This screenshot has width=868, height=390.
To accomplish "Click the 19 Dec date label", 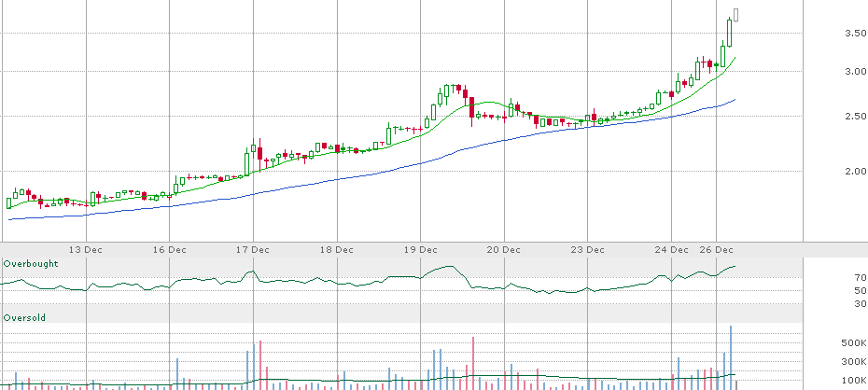I will pyautogui.click(x=420, y=249).
